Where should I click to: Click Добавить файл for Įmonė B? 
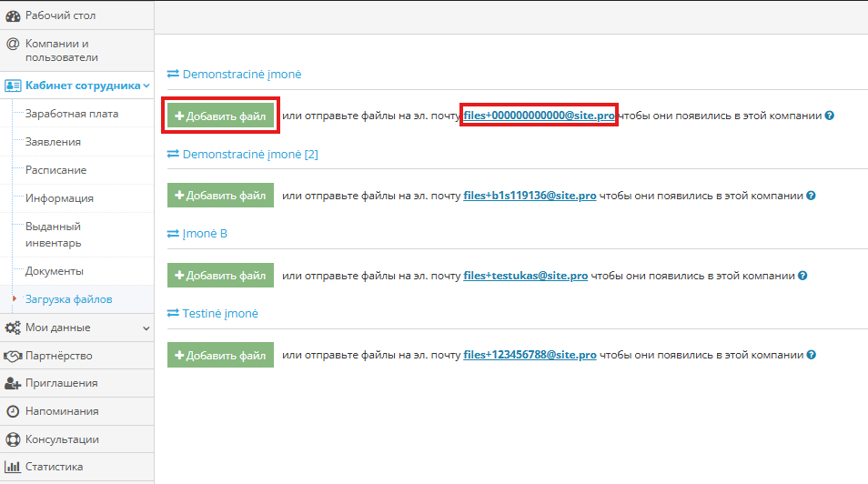tap(220, 276)
